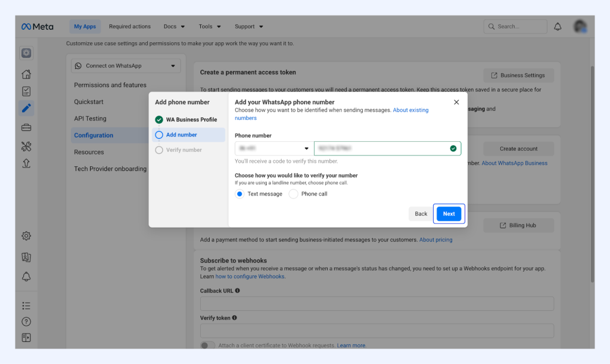Select Configuration in the side menu
Image resolution: width=610 pixels, height=364 pixels.
(x=110, y=135)
